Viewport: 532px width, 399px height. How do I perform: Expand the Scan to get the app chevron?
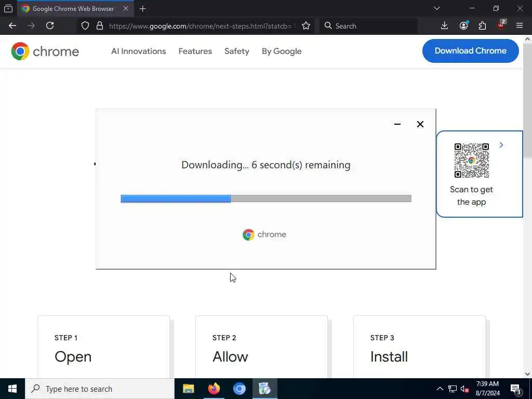tap(501, 145)
